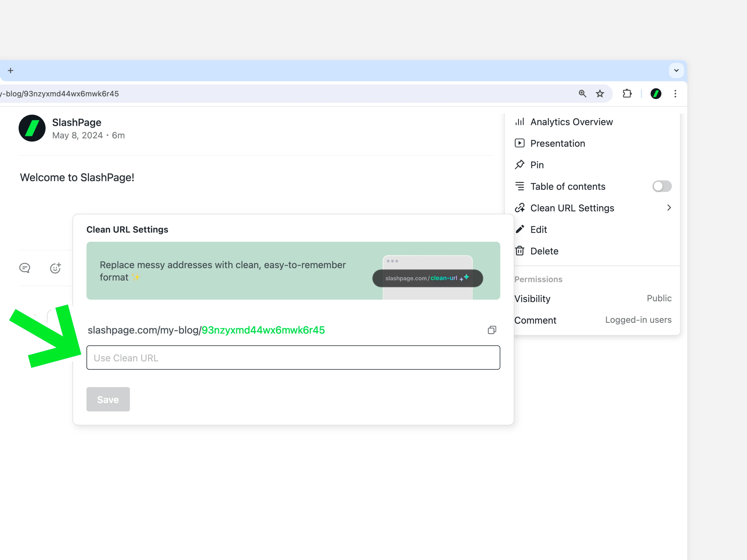The height and width of the screenshot is (560, 747).
Task: Open a new browser tab with plus icon
Action: pos(10,70)
